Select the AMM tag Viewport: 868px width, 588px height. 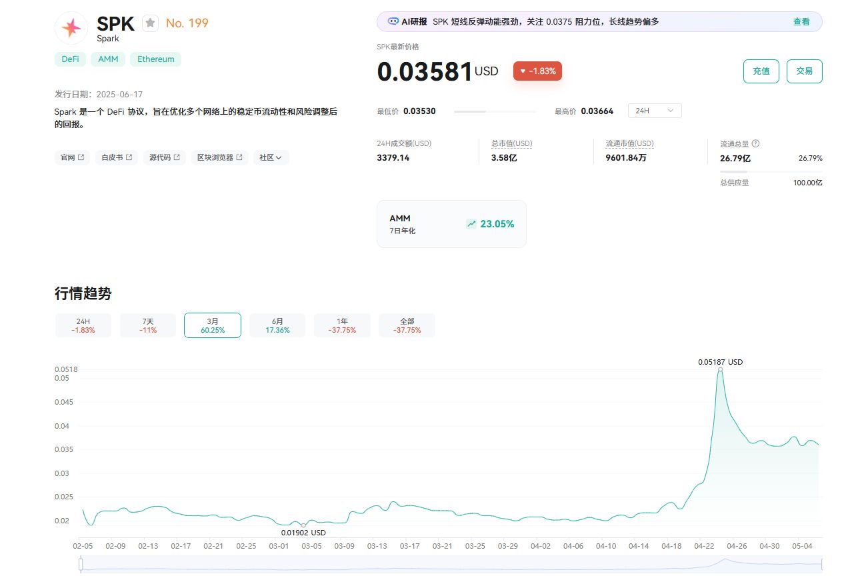click(108, 59)
